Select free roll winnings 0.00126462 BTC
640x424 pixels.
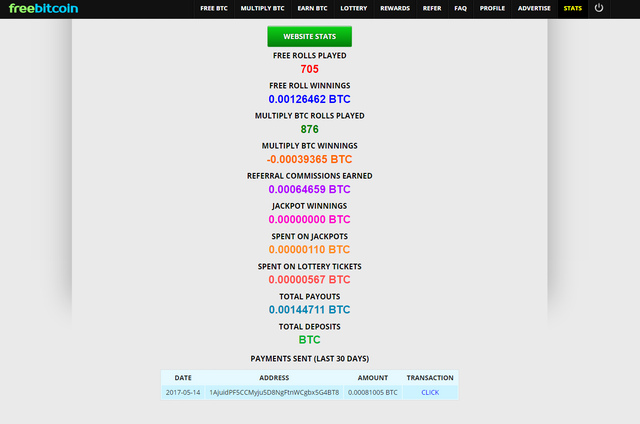tap(309, 99)
